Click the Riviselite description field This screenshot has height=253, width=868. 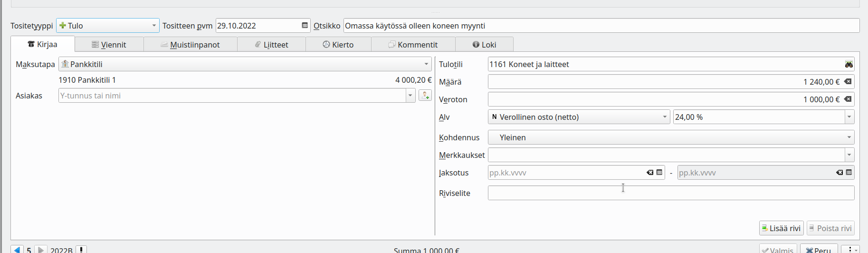coord(671,193)
